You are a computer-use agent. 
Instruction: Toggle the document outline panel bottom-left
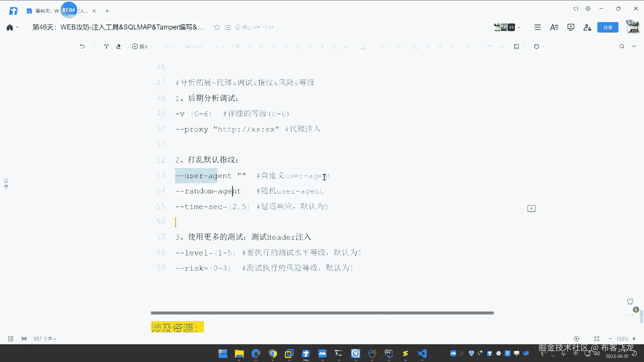pyautogui.click(x=11, y=339)
